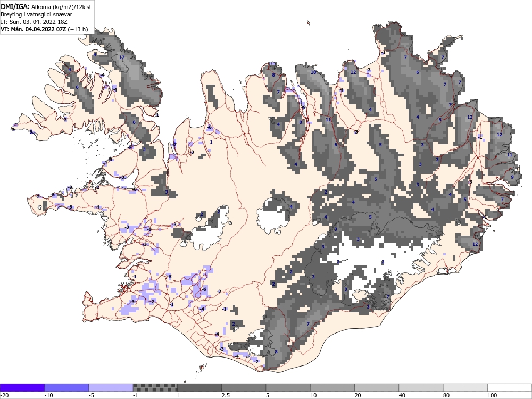Click the '20' legend scale label

click(358, 395)
